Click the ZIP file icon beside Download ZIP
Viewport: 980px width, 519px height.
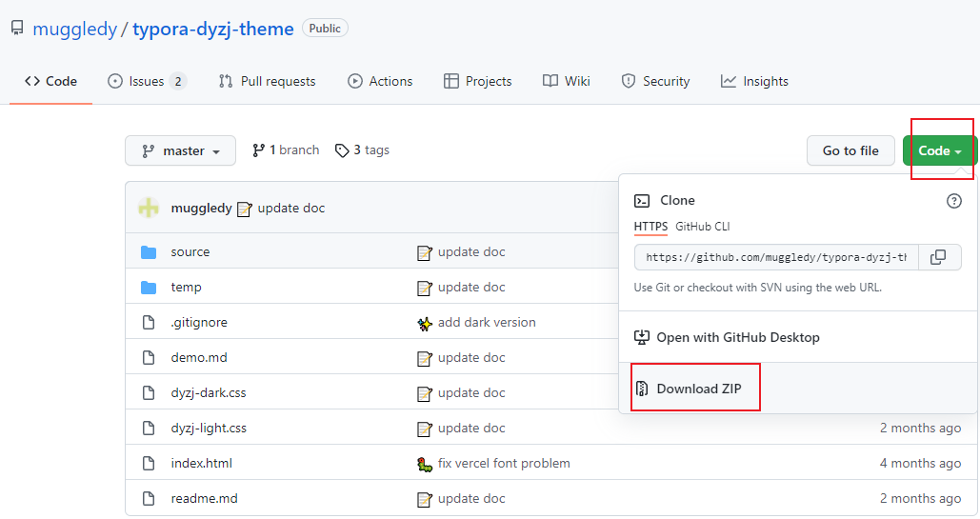(642, 389)
